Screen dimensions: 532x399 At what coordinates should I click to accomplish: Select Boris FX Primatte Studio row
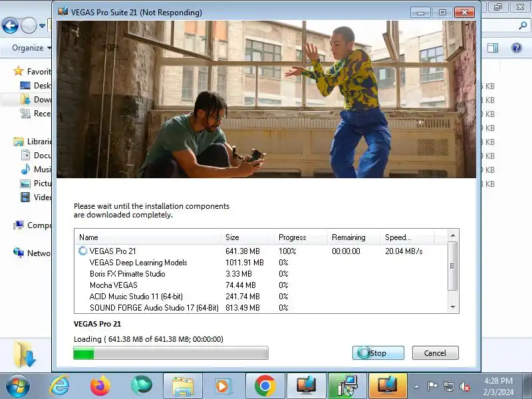[259, 274]
